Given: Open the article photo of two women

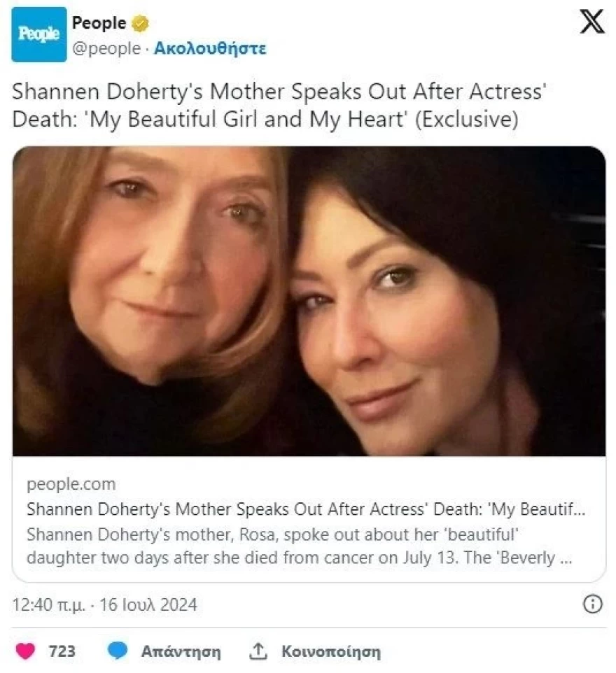Looking at the screenshot, I should (x=309, y=301).
